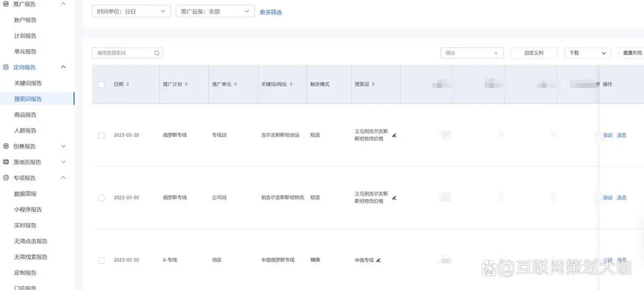Check the row for 吉尔吉斯斯坦货运
644x290 pixels.
[x=101, y=136]
